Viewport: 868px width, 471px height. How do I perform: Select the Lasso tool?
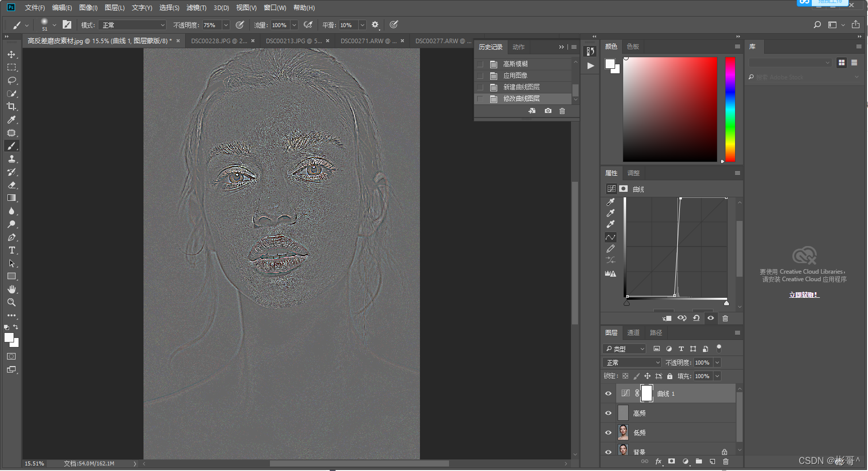(12, 80)
